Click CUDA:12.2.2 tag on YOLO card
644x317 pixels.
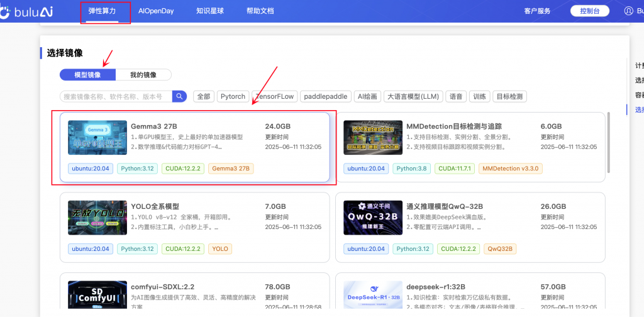click(183, 248)
